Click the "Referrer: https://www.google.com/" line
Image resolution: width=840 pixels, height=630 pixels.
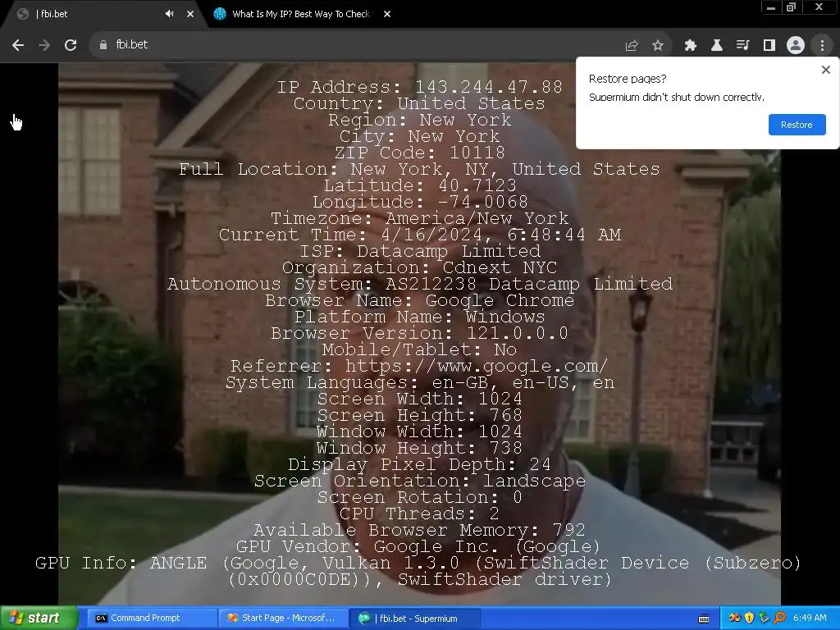pos(419,366)
